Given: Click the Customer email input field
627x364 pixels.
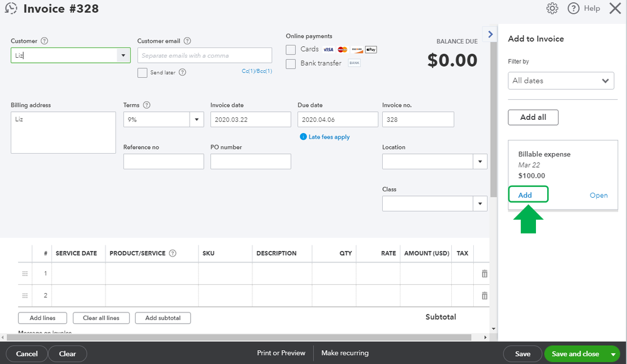Looking at the screenshot, I should 205,56.
